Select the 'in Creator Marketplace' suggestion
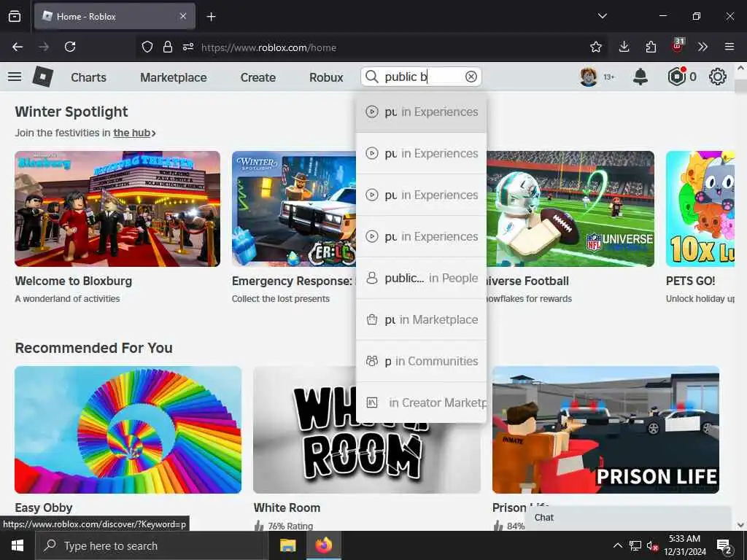This screenshot has width=747, height=560. tap(421, 402)
